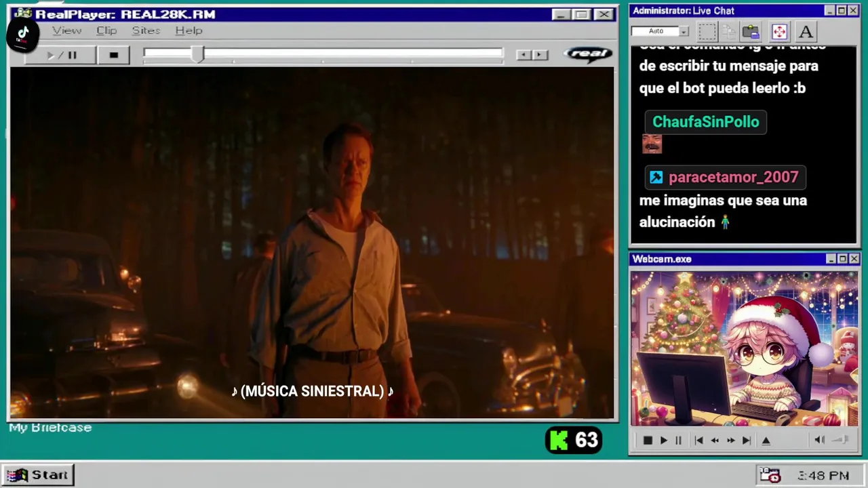Click the grayed copy documents icon

[x=729, y=31]
